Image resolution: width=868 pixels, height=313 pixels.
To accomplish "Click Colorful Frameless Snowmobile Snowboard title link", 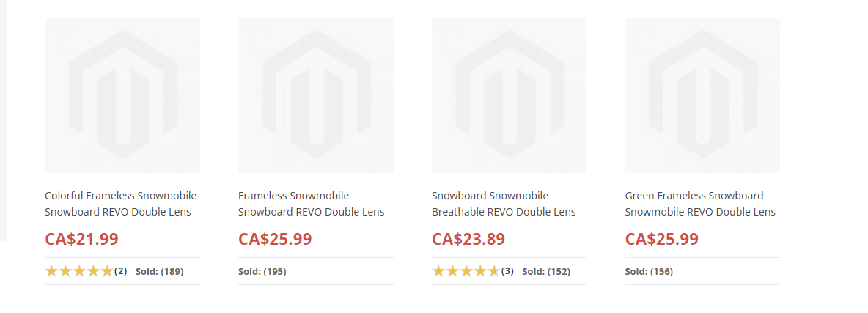I will [121, 204].
